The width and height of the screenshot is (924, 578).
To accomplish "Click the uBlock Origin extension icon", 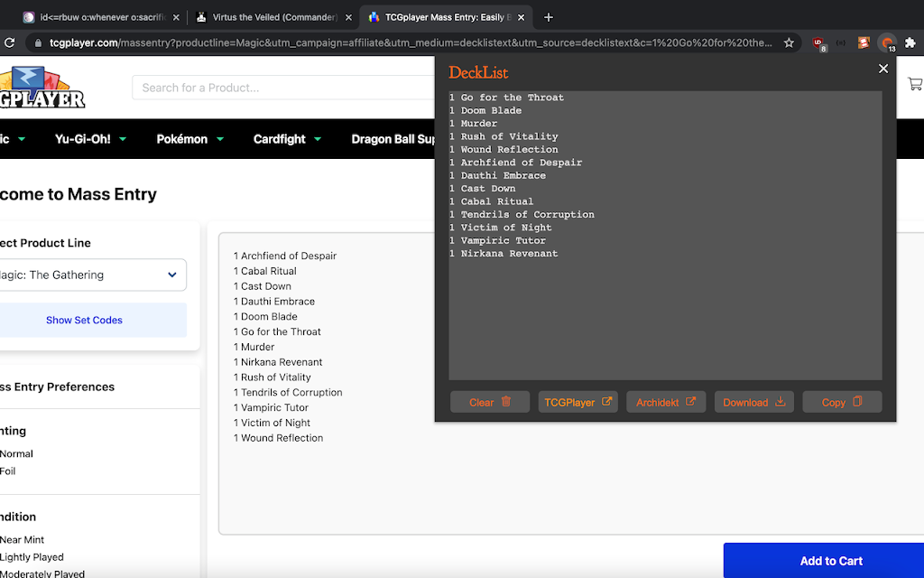I will (818, 43).
